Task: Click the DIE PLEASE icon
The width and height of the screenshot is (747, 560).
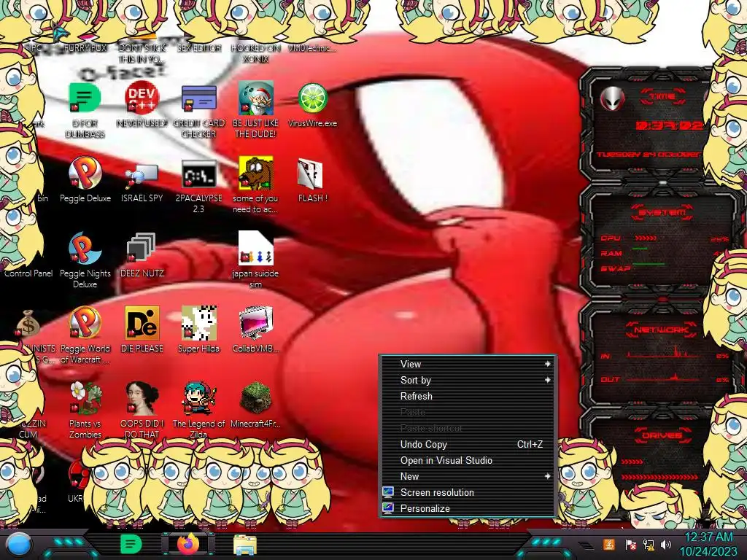Action: (142, 323)
